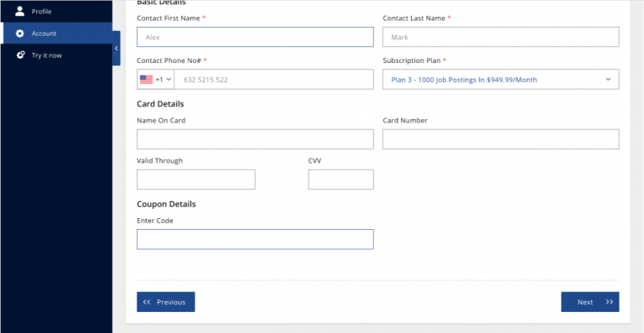Click the CVV label
644x333 pixels.
click(314, 160)
